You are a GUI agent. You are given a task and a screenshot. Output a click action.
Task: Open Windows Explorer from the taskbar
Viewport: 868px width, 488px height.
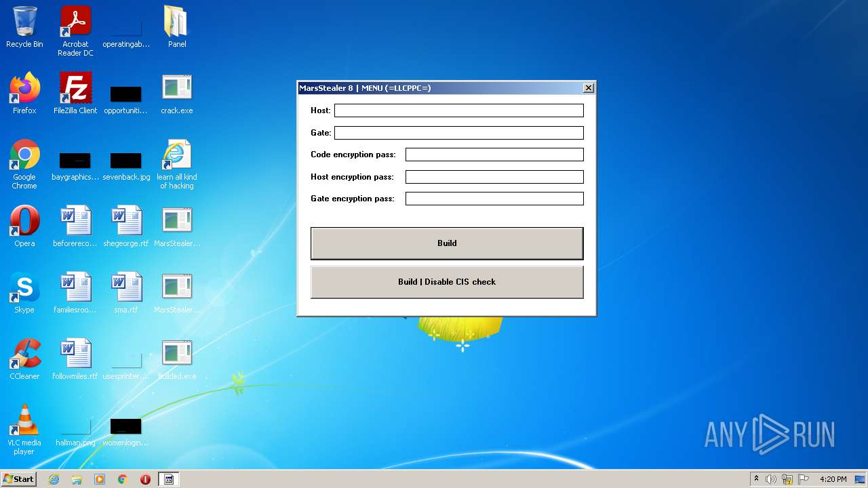pyautogui.click(x=77, y=479)
